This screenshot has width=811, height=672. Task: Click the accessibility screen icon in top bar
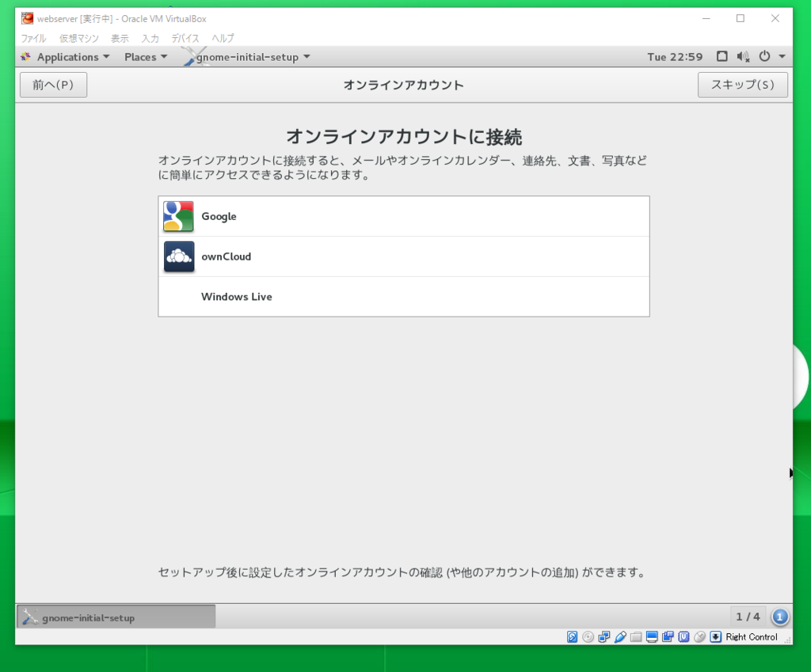pyautogui.click(x=722, y=56)
